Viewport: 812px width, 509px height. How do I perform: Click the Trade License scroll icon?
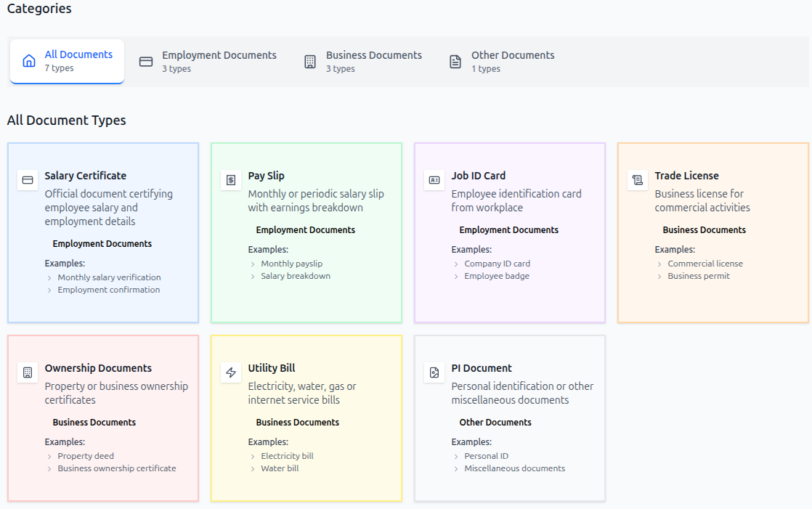[638, 180]
